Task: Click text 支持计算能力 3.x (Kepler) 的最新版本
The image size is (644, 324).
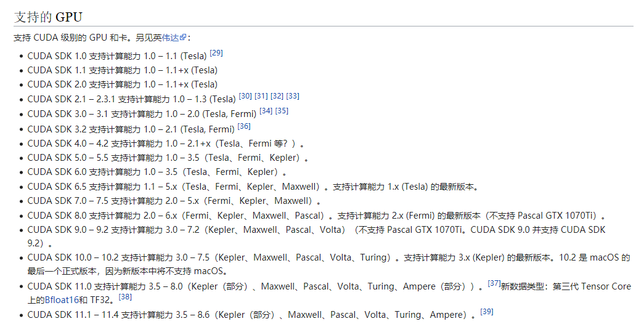Action: click(x=477, y=258)
